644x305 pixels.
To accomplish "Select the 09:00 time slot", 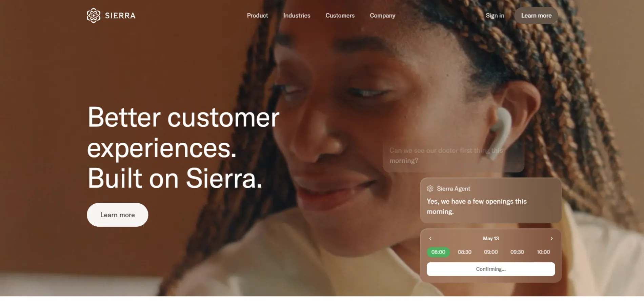I will 491,252.
